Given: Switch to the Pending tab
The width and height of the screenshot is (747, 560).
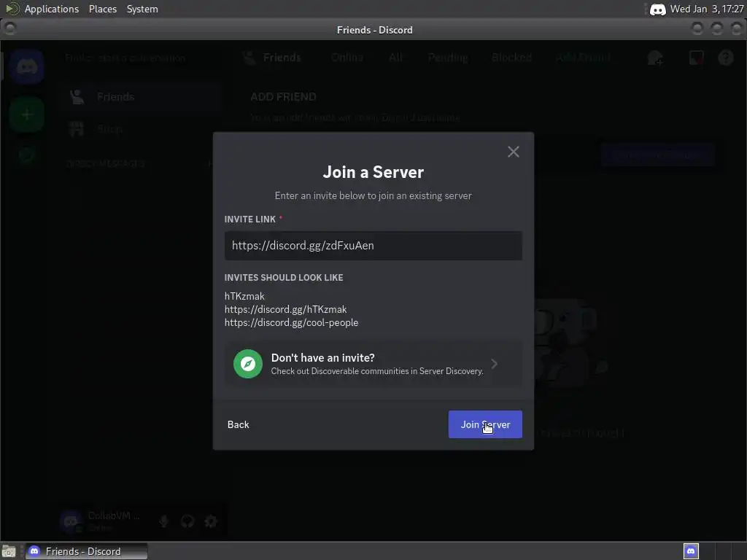Looking at the screenshot, I should 448,58.
